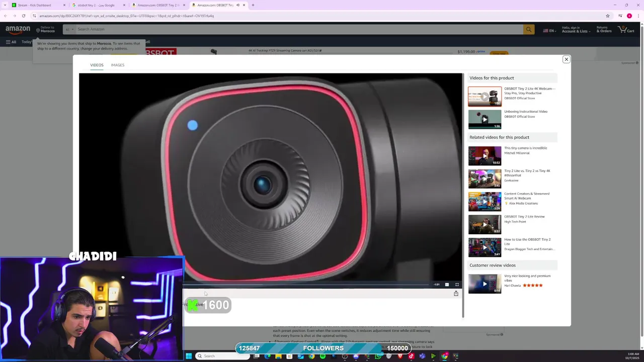644x362 pixels.
Task: Click the page vertical scrollbar
Action: pos(641,181)
